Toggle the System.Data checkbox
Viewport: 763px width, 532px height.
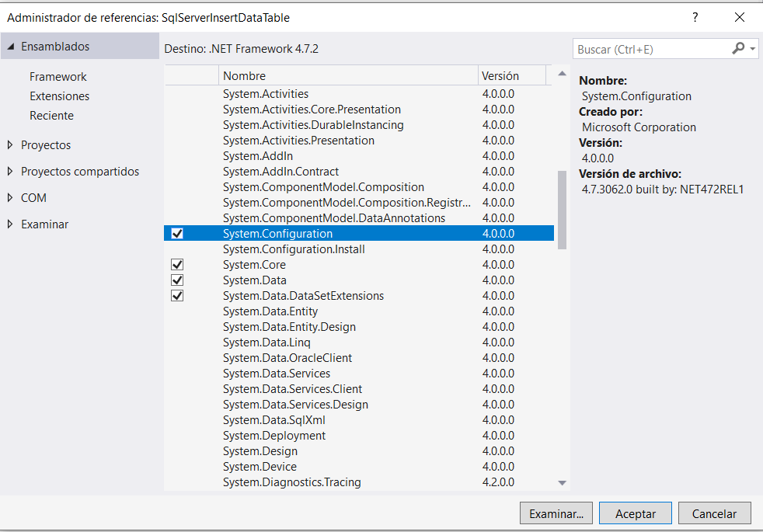point(177,280)
